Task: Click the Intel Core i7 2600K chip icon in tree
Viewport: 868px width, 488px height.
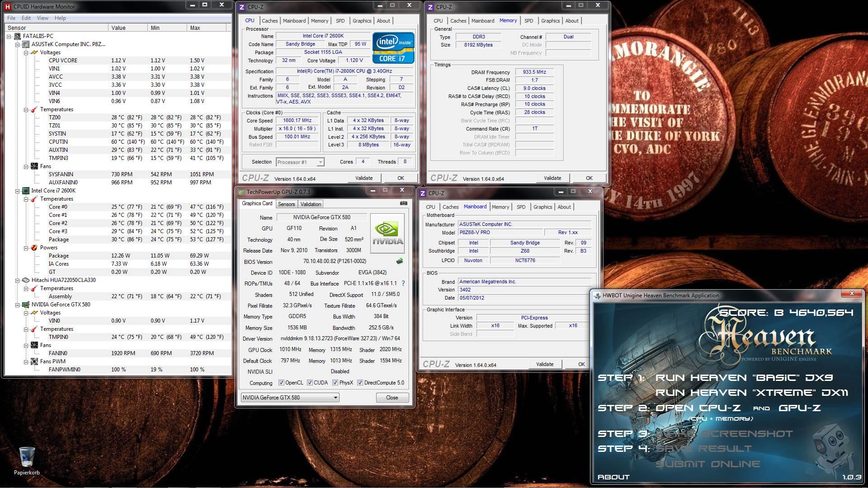Action: [x=26, y=191]
